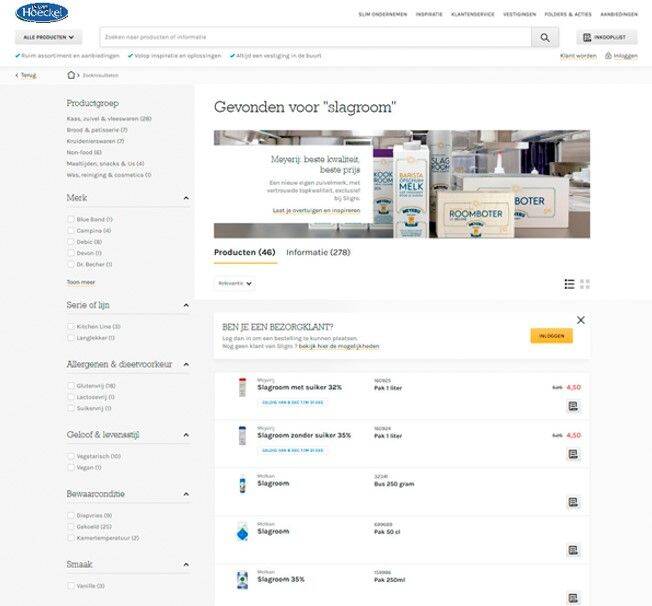Add Slagroom Pak 50 cl to list
Viewport: 652px width, 606px height.
(573, 550)
